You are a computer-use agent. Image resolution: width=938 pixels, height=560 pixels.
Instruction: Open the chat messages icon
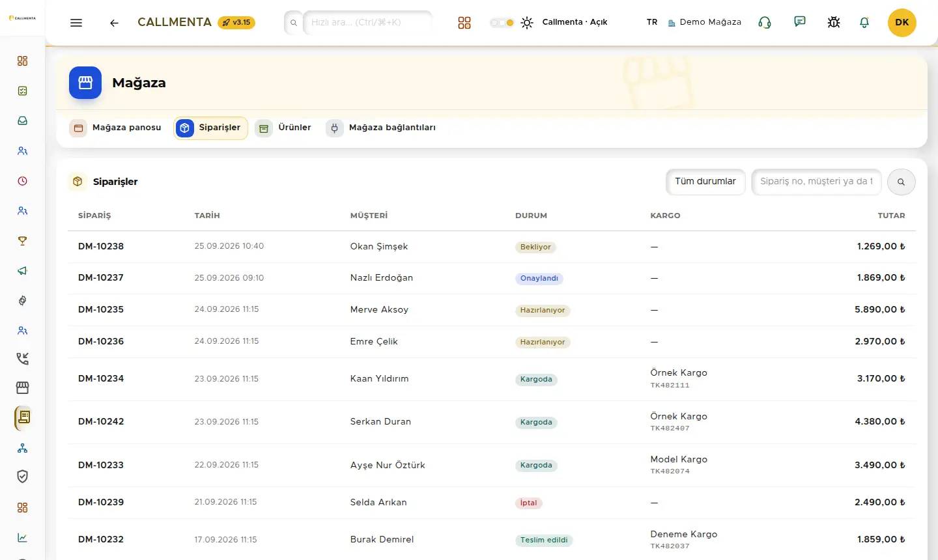[x=800, y=22]
